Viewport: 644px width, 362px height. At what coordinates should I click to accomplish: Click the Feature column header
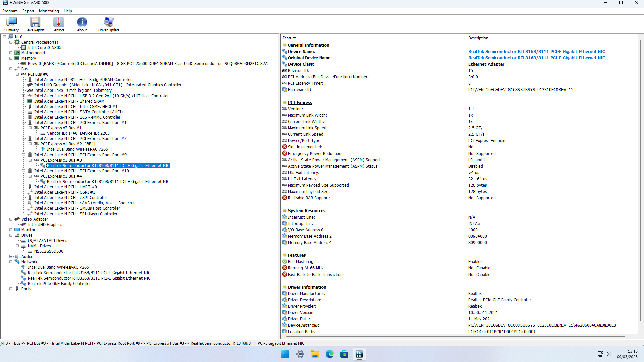[373, 38]
